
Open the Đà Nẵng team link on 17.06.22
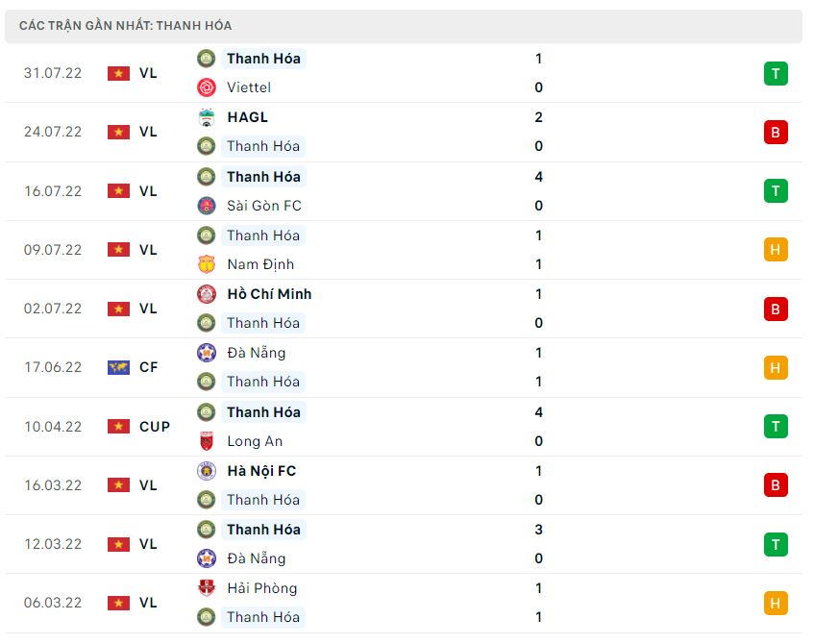(256, 353)
